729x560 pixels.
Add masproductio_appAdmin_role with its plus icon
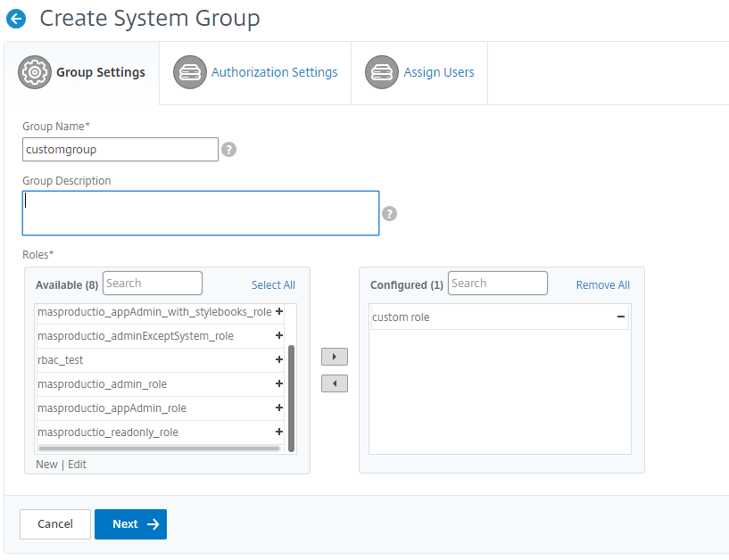pos(279,408)
